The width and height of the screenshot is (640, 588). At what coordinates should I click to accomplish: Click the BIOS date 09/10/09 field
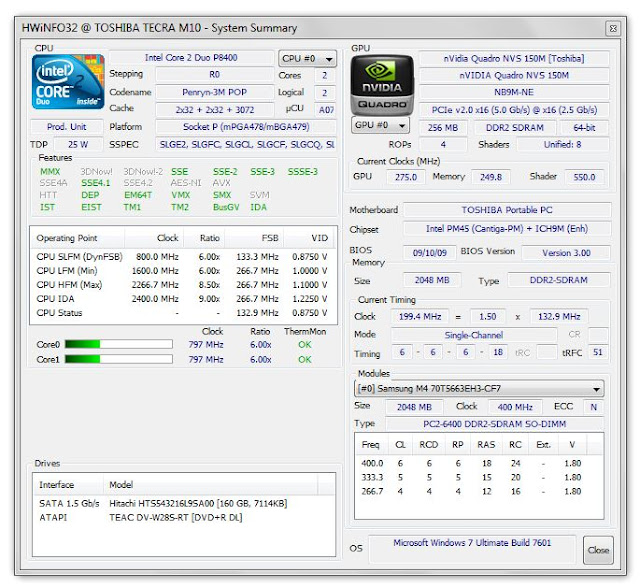tap(429, 253)
